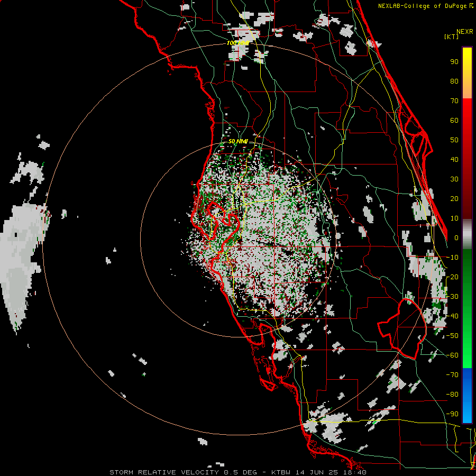
Task: Click the 50 label on the velocity scale
Action: tap(454, 140)
